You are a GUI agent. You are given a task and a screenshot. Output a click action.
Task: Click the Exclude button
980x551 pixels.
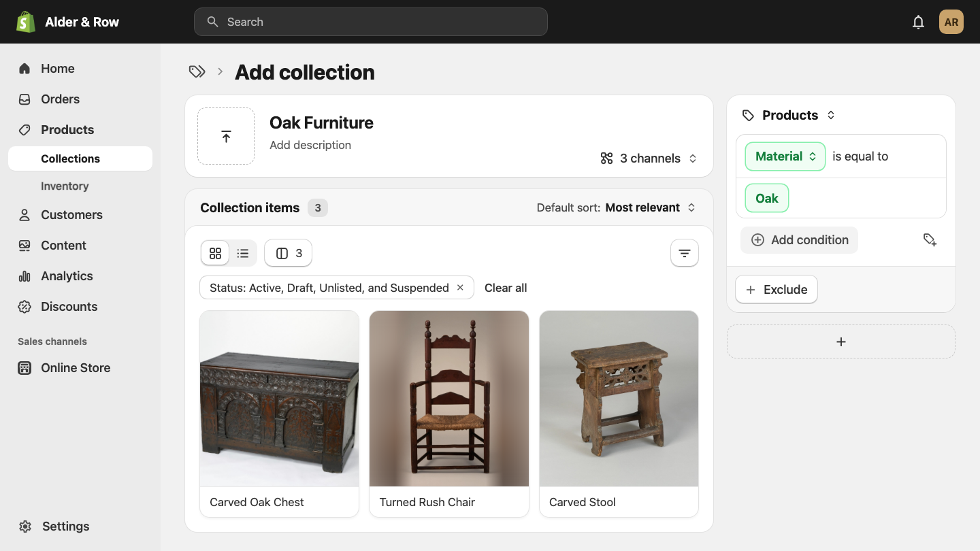coord(777,289)
